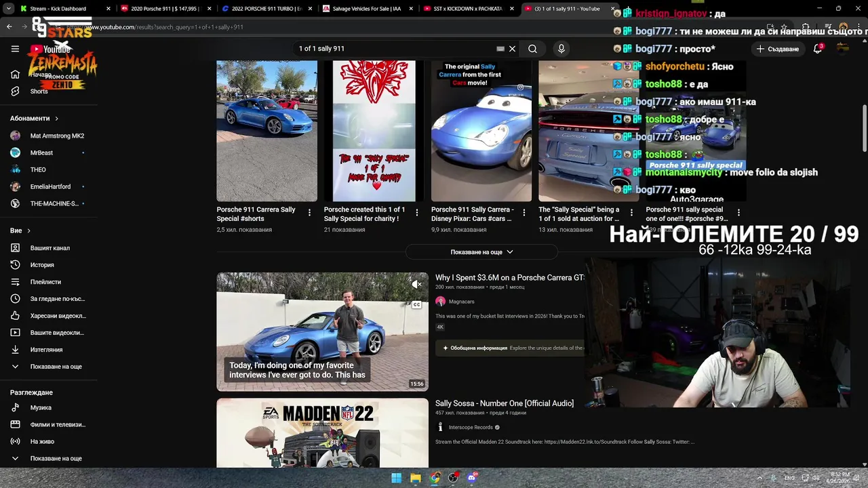The height and width of the screenshot is (488, 868).
Task: Go back in browser
Action: 9,26
